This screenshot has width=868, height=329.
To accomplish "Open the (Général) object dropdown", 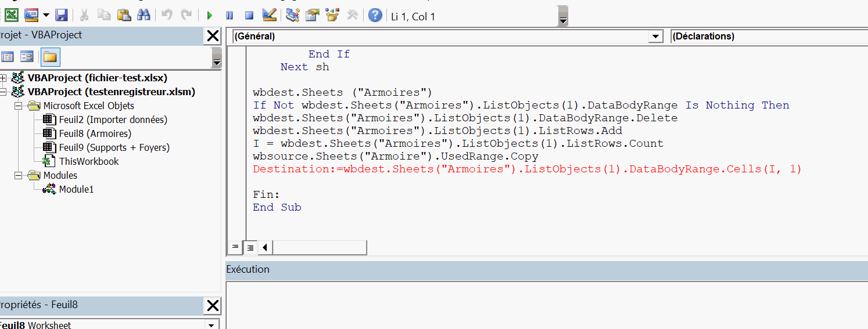I will coord(656,37).
